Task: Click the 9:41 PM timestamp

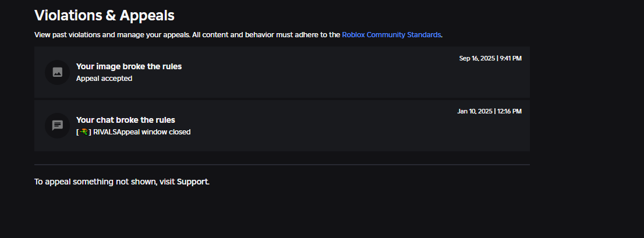Action: (511, 58)
